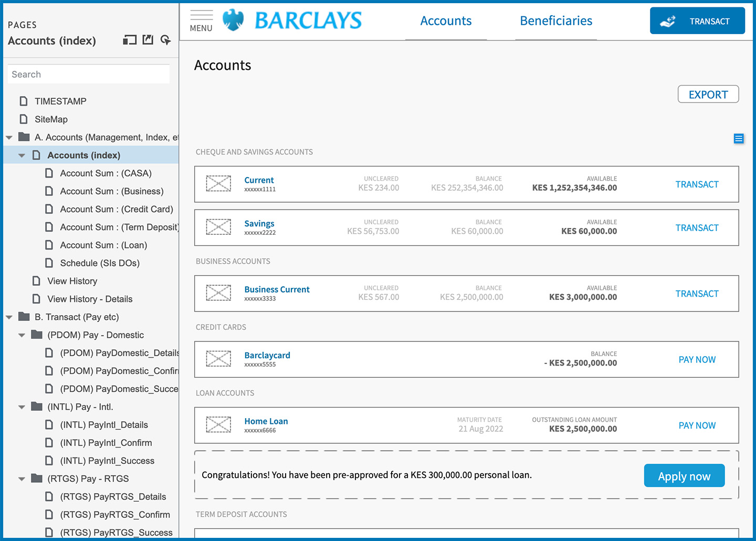Click the hand-with-coins icon on the TRANSACT button
The height and width of the screenshot is (541, 756).
coord(668,21)
